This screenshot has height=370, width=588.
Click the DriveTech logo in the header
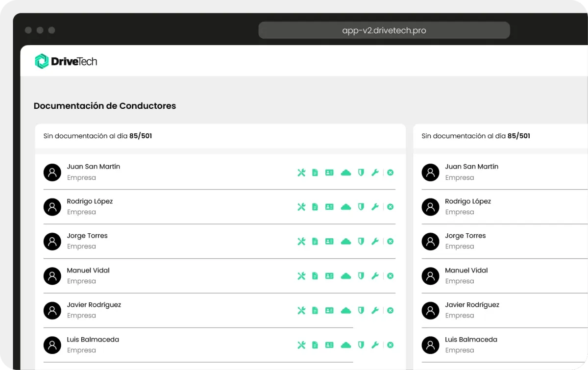coord(66,61)
